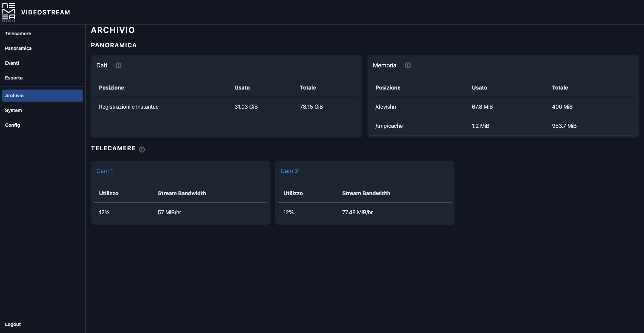Click the info icon next to Telecamere heading
Screen dimensions: 644x333
tap(142, 150)
